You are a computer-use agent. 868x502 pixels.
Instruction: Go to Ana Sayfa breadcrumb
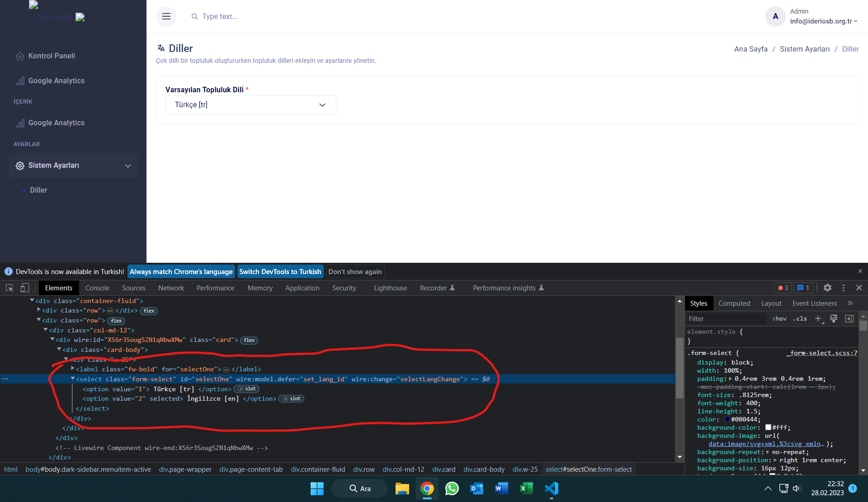pyautogui.click(x=750, y=49)
